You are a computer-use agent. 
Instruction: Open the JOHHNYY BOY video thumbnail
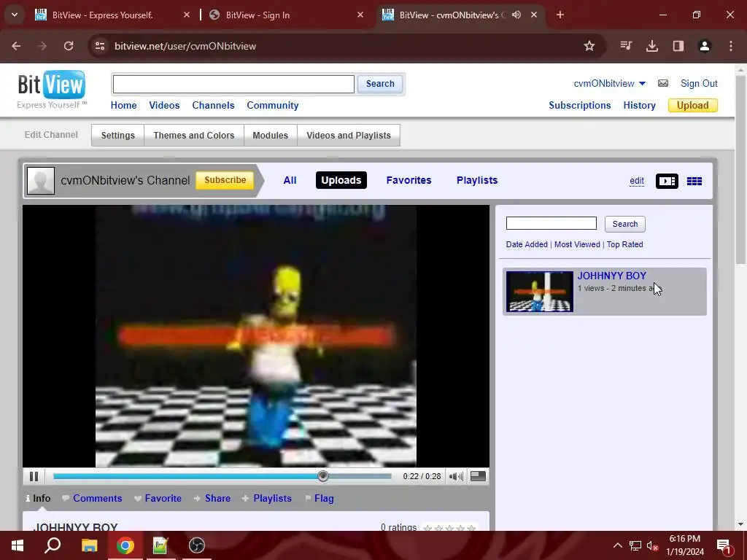click(x=540, y=292)
